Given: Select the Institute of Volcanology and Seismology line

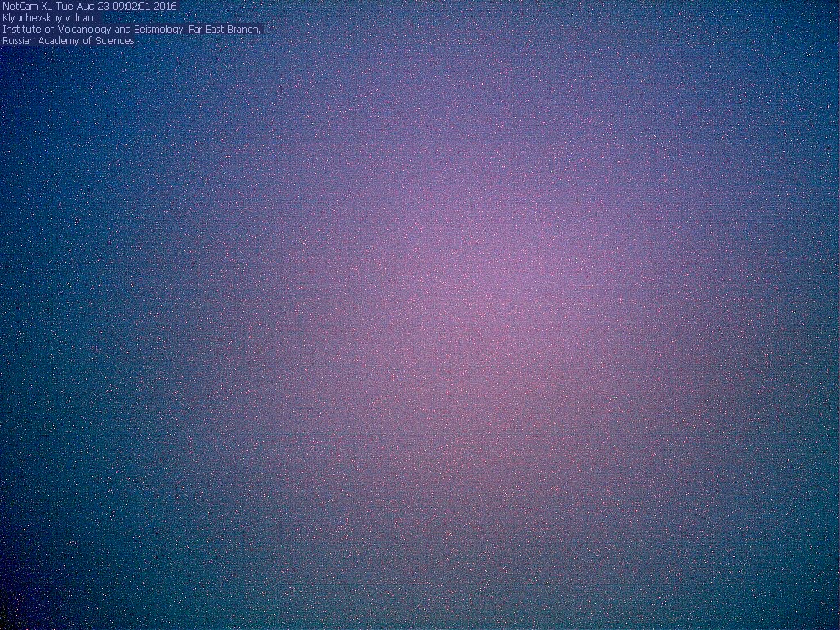Looking at the screenshot, I should click(x=132, y=30).
